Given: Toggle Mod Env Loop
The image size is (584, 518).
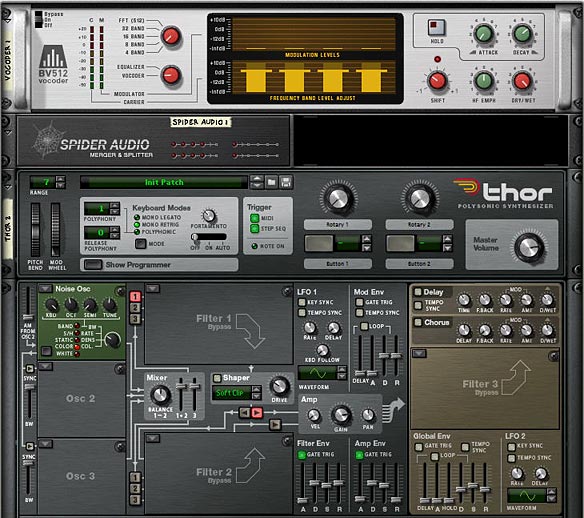Looking at the screenshot, I should [364, 326].
